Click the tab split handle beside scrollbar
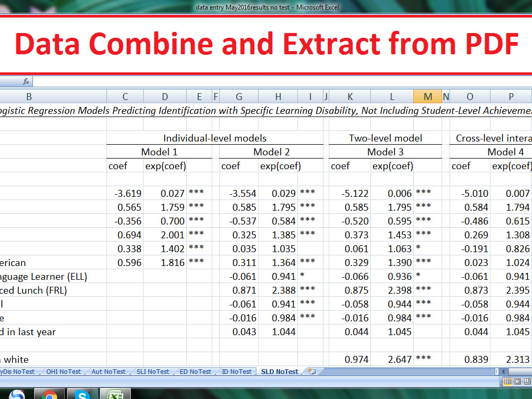The height and width of the screenshot is (399, 532). tap(497, 371)
